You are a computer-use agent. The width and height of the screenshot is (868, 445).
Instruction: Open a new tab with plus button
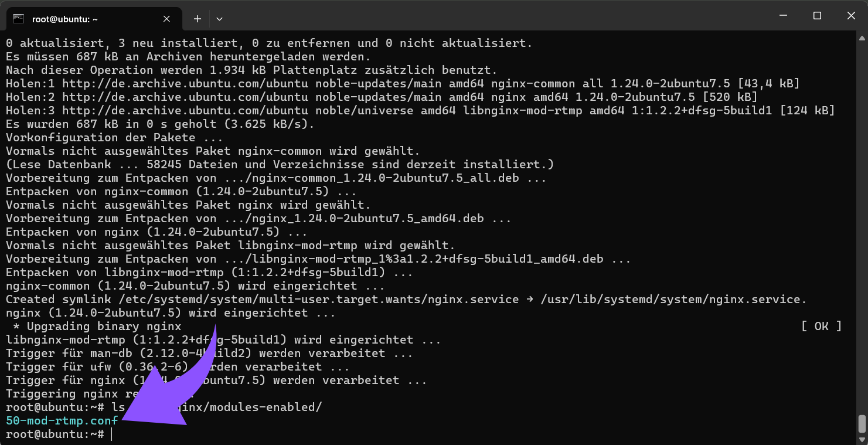tap(198, 19)
